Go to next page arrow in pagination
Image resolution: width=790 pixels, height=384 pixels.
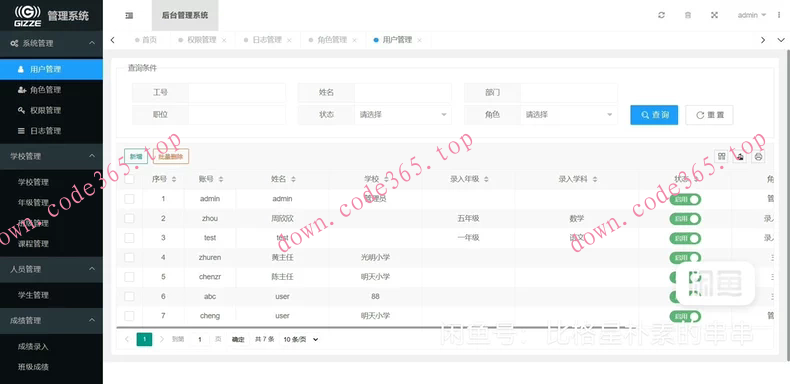pos(162,339)
